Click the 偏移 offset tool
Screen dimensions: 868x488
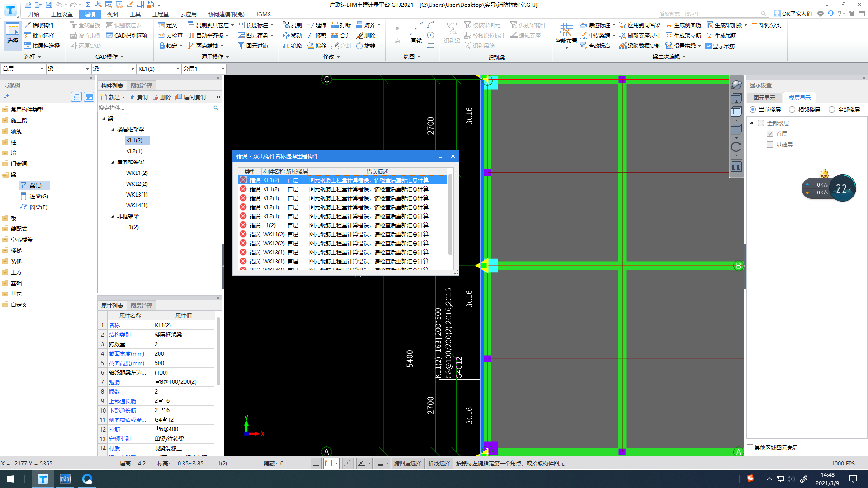[x=316, y=46]
